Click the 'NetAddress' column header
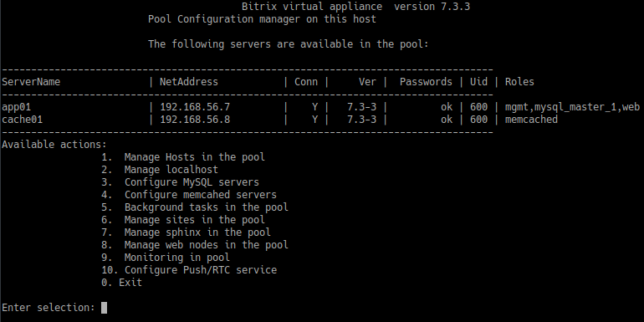Viewport: 644px width, 322px height. pos(189,82)
